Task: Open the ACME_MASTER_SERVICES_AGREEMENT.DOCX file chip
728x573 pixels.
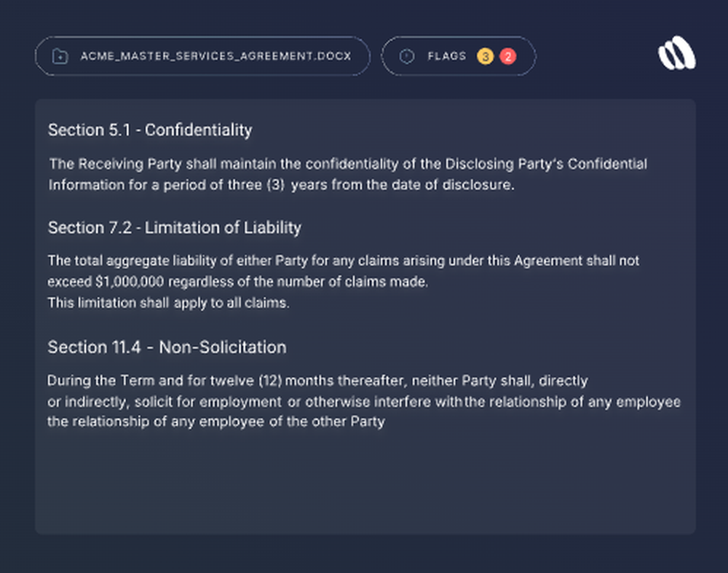Action: [202, 56]
